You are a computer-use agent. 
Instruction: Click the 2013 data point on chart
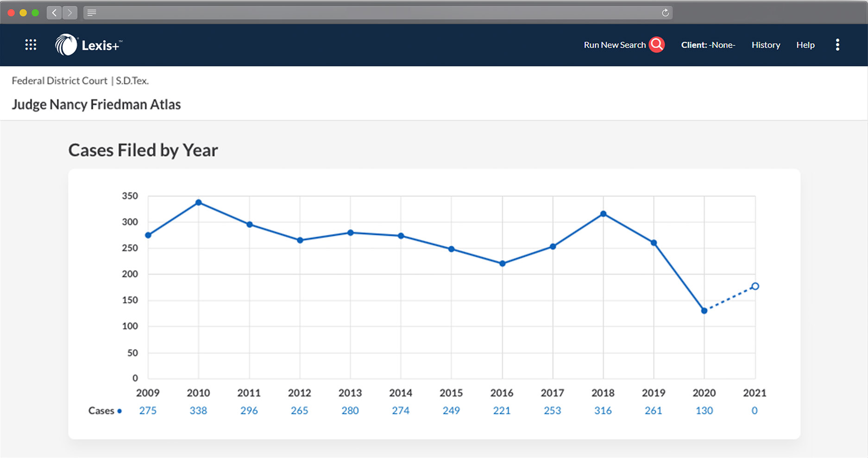351,232
